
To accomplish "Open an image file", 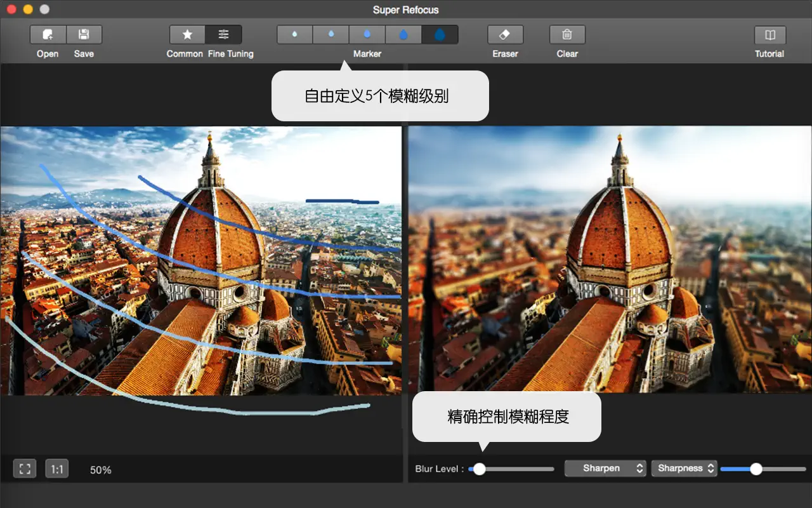I will click(47, 34).
